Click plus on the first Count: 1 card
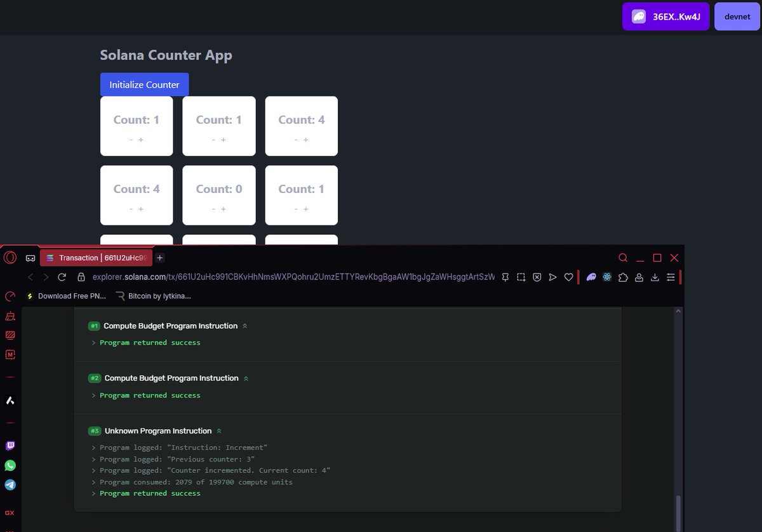762x532 pixels. 141,140
